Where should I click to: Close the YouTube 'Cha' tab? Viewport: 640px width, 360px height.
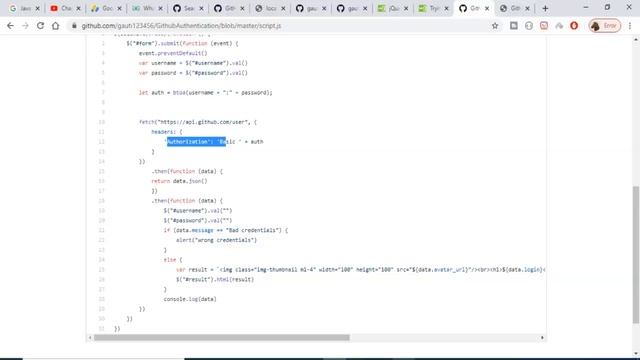pyautogui.click(x=78, y=8)
